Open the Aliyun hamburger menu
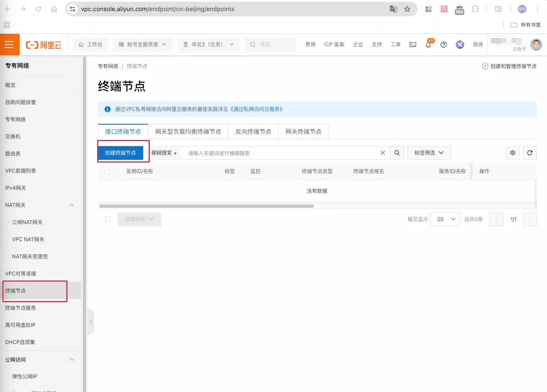The height and width of the screenshot is (392, 547). (9, 45)
